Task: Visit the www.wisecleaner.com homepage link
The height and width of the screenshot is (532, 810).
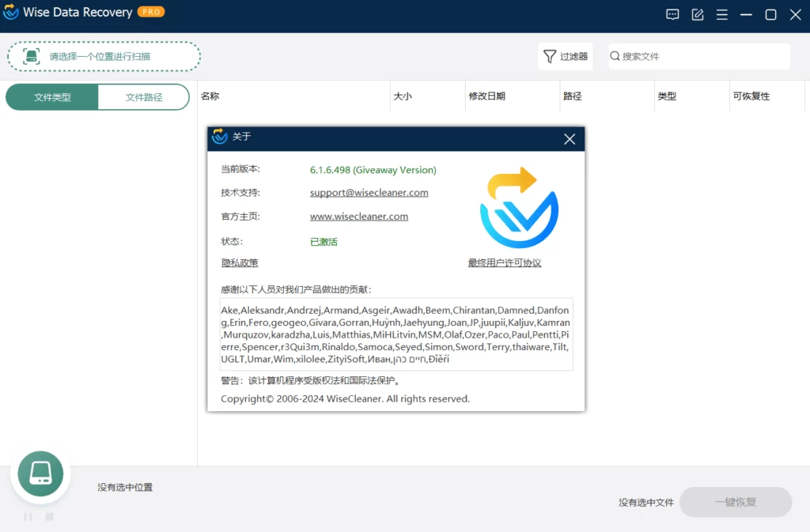Action: (358, 216)
